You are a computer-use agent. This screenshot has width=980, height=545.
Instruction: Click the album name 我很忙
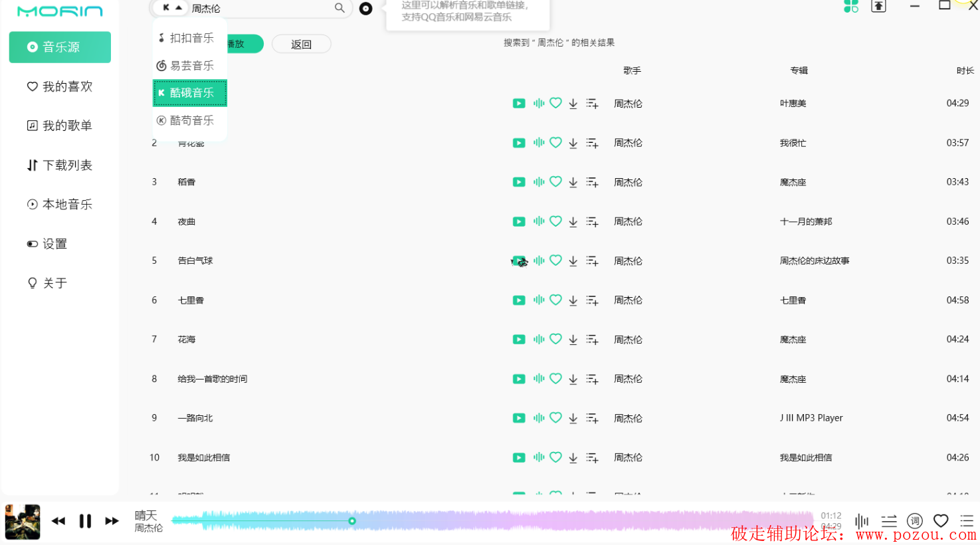coord(793,143)
